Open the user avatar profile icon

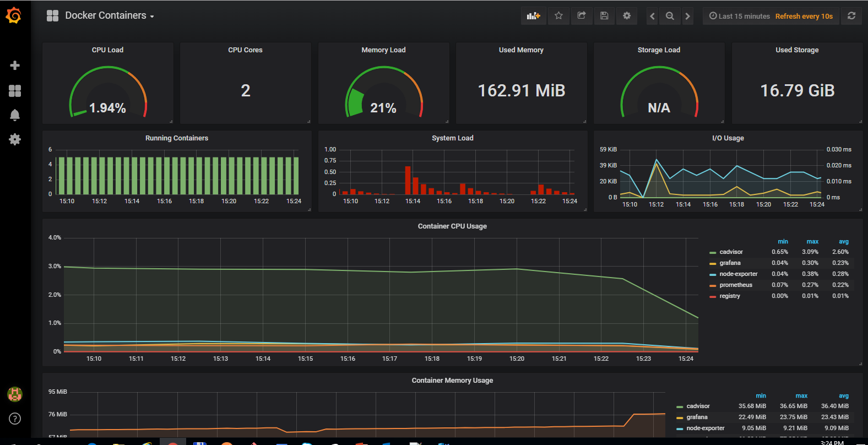[15, 394]
